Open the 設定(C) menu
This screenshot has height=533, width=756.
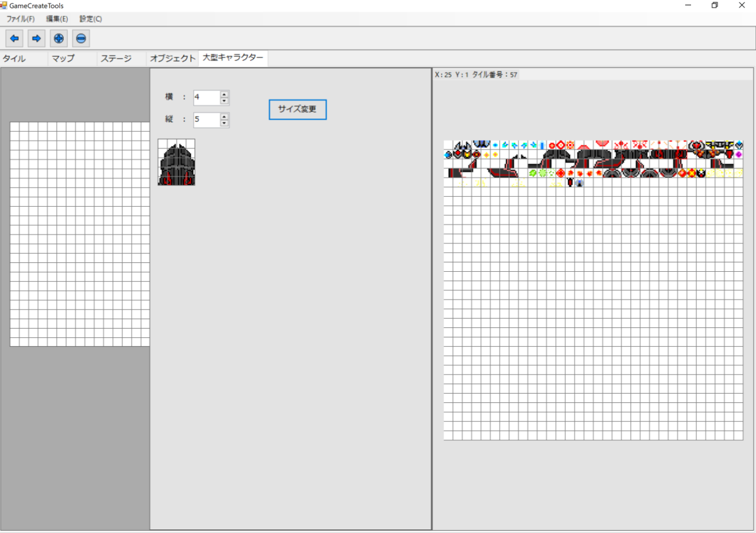tap(90, 19)
